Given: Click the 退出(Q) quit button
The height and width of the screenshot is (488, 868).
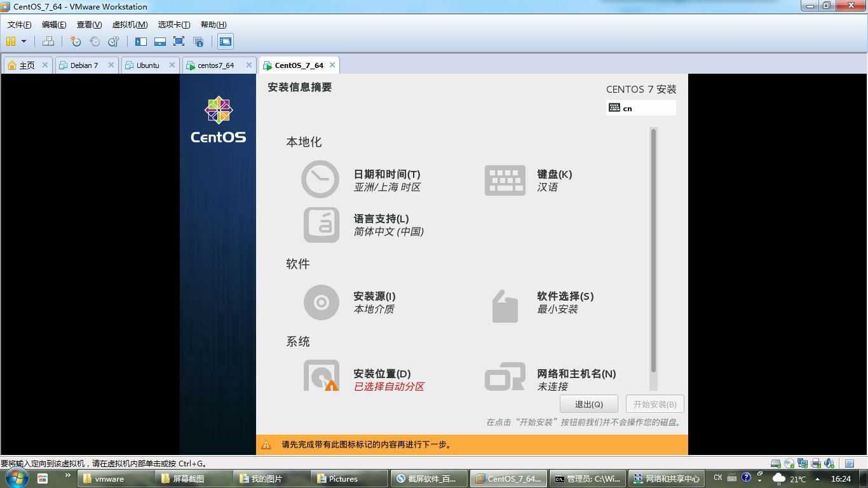Looking at the screenshot, I should coord(588,404).
